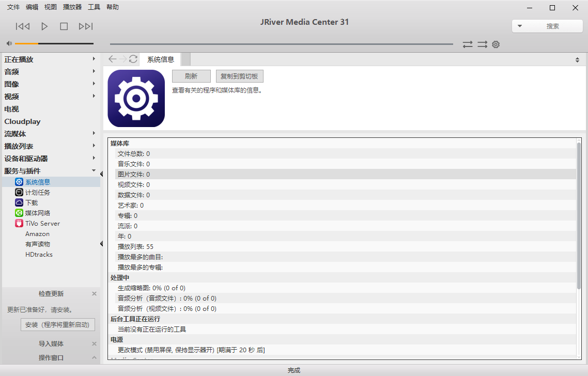Image resolution: width=588 pixels, height=376 pixels.
Task: Expand the 视频 section arrow
Action: (94, 96)
